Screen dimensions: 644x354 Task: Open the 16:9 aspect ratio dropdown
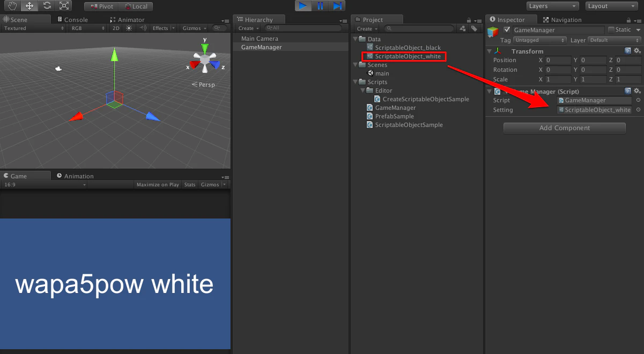(45, 184)
